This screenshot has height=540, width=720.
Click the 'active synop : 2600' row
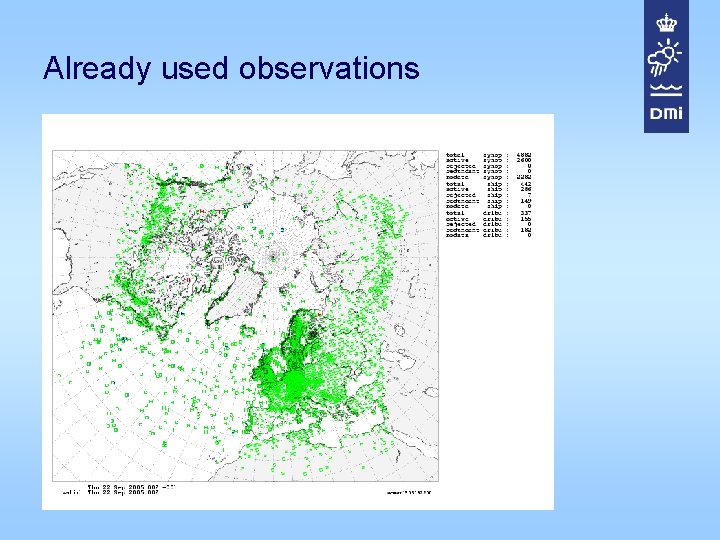(489, 160)
